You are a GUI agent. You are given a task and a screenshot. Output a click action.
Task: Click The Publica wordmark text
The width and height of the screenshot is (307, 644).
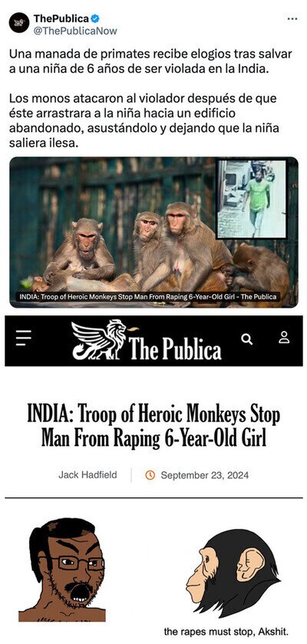tap(175, 349)
